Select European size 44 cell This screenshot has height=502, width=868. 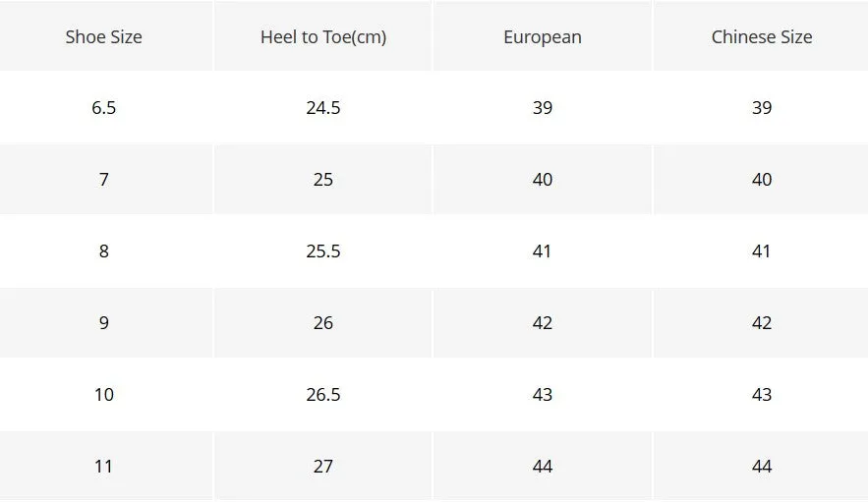pos(543,466)
